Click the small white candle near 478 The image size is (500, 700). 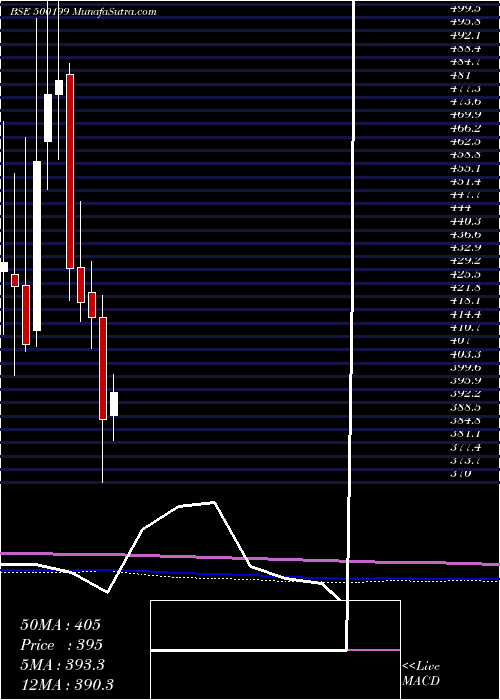[x=59, y=88]
